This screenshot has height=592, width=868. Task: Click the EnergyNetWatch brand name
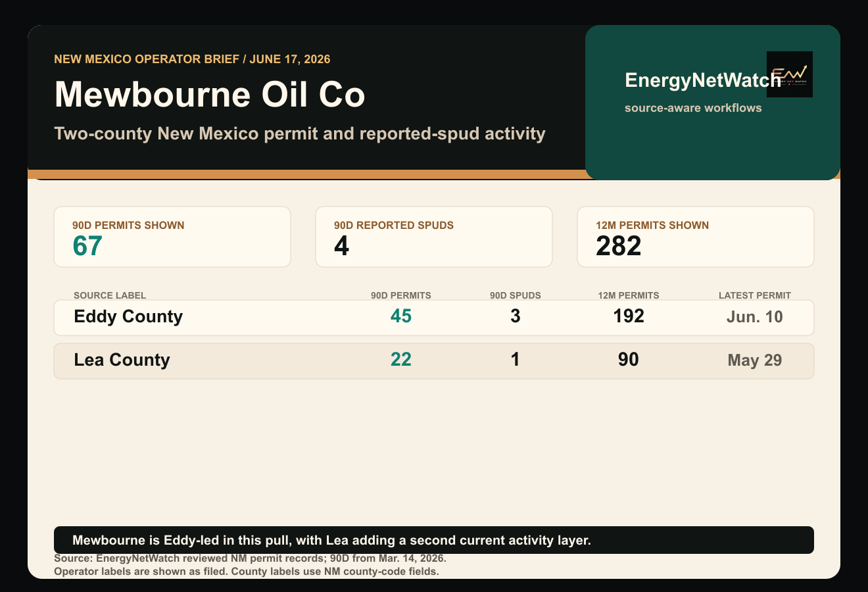tap(703, 80)
